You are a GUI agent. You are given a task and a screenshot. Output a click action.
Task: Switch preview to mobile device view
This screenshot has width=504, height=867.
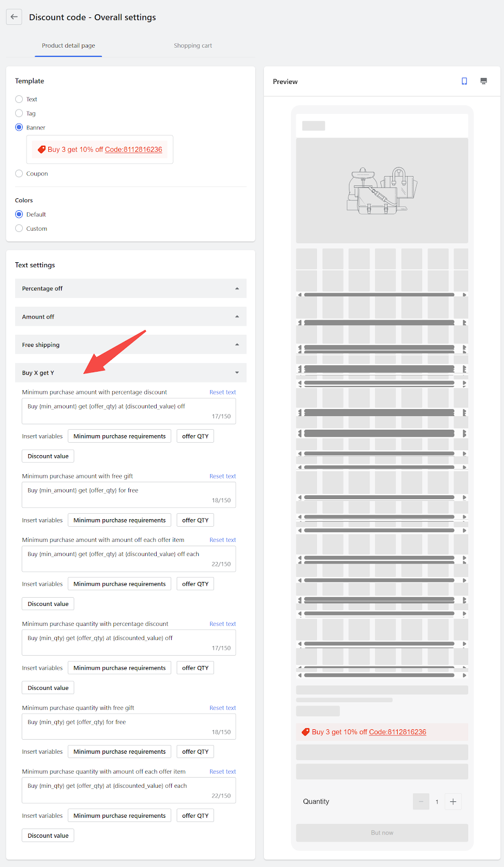[464, 81]
